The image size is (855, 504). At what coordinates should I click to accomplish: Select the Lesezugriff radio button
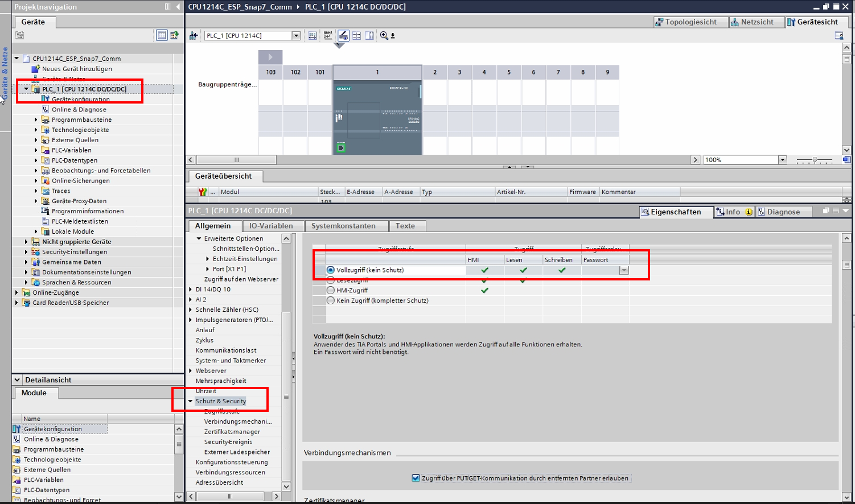[331, 280]
